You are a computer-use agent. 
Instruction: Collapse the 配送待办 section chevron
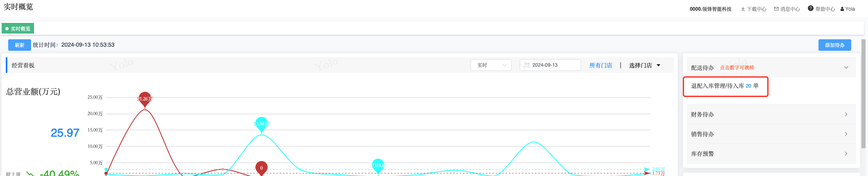click(x=846, y=68)
